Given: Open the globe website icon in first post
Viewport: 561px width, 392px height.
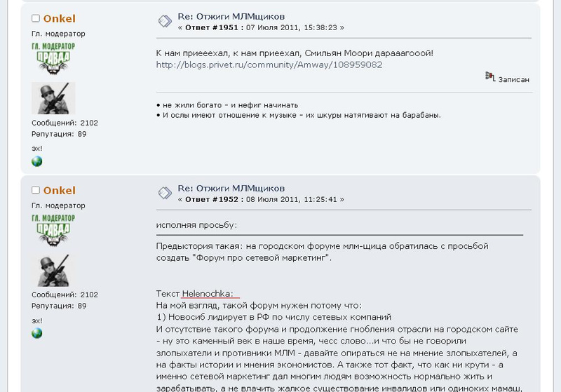Looking at the screenshot, I should (37, 161).
